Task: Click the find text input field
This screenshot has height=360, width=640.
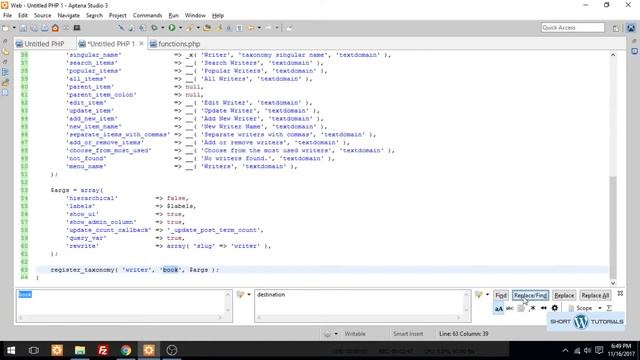Action: click(x=124, y=306)
